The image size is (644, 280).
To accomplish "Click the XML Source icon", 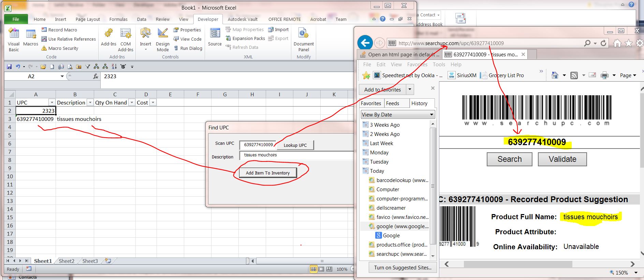I will coord(215,37).
